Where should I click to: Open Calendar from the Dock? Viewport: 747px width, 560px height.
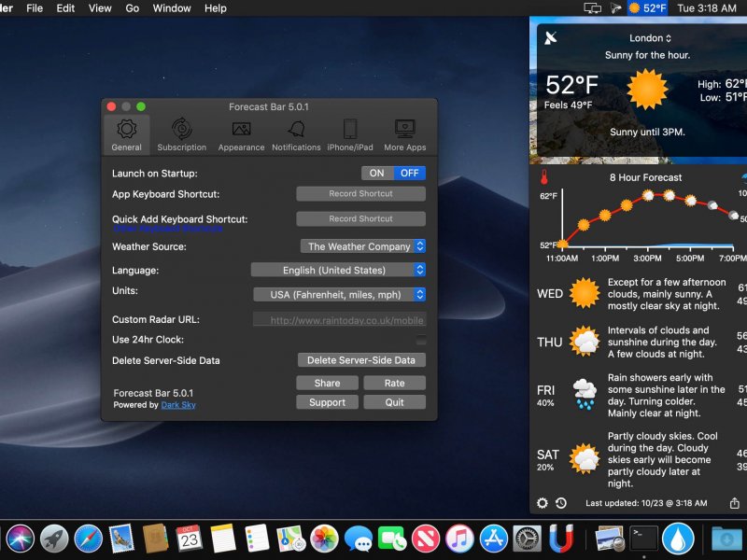pyautogui.click(x=190, y=539)
